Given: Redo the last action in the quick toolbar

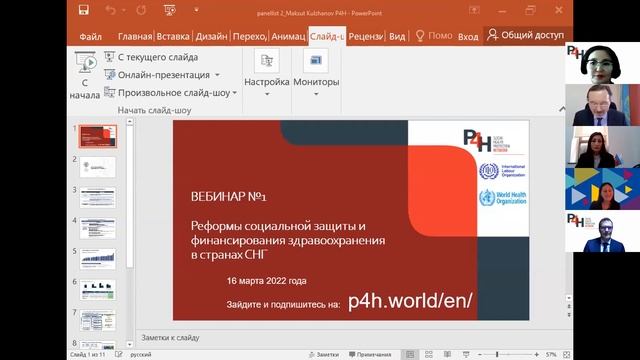Looking at the screenshot, I should [141, 10].
